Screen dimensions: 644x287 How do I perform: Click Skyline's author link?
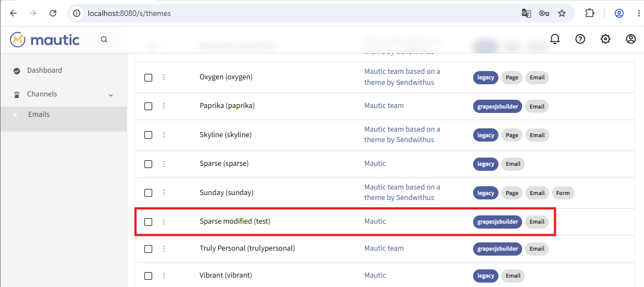pos(402,134)
